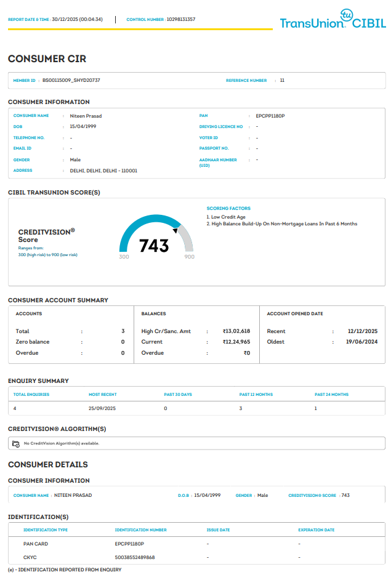This screenshot has height=588, width=391.
Task: Click the ACCOUNT OPENED DATE label
Action: click(x=295, y=313)
